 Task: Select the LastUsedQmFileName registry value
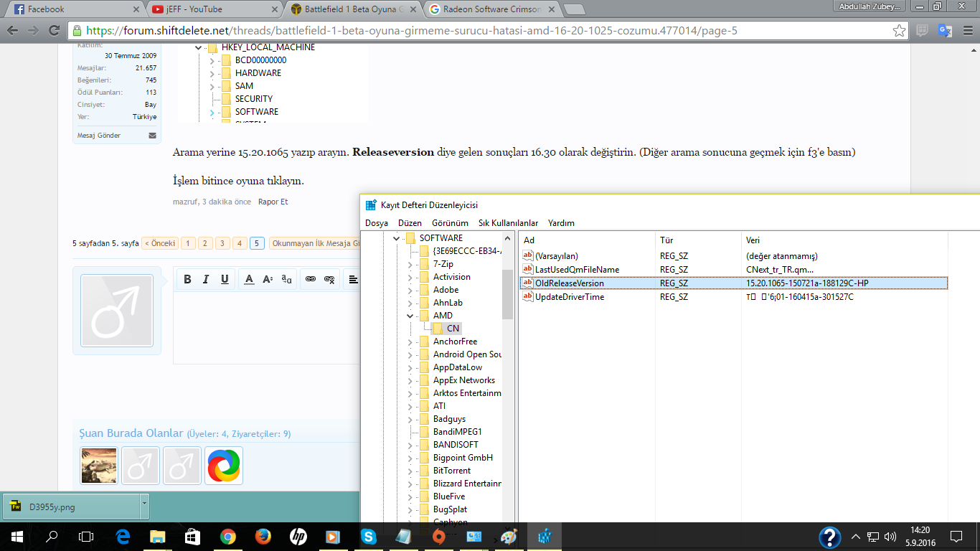(x=577, y=270)
